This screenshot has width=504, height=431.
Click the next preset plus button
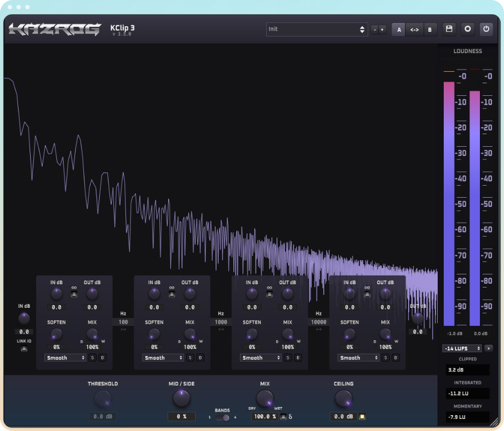(382, 30)
